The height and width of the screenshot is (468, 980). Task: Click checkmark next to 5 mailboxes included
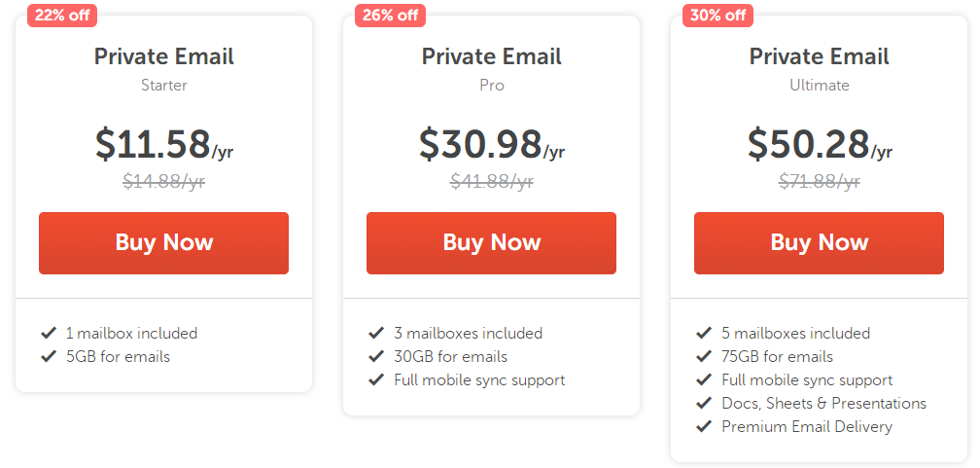coord(704,333)
